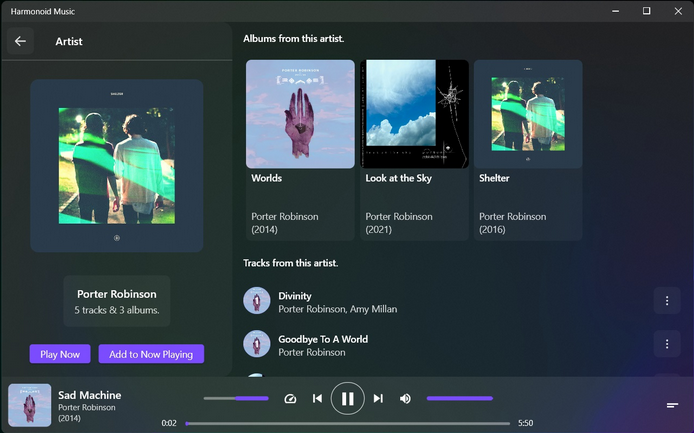This screenshot has height=433, width=694.
Task: Skip to the previous track
Action: 317,398
